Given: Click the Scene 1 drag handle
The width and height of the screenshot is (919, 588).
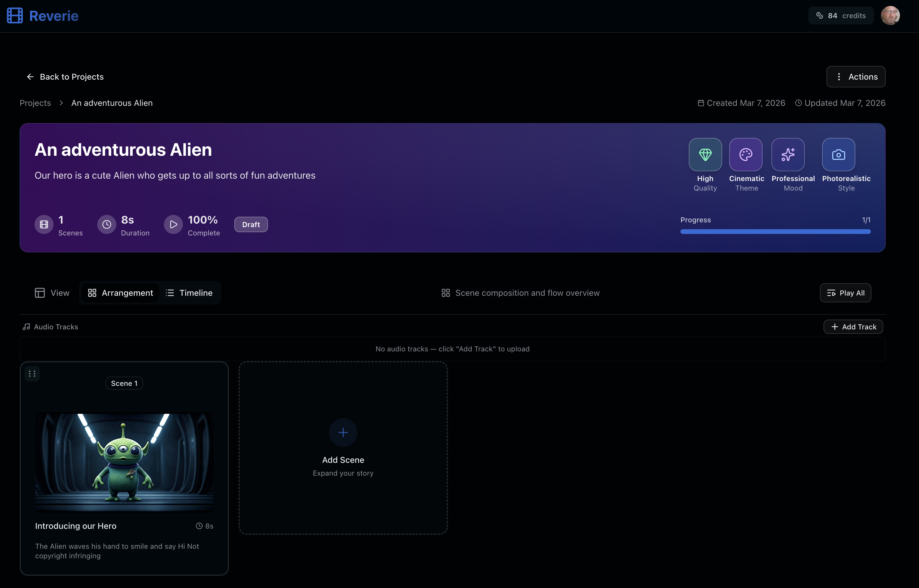Looking at the screenshot, I should tap(32, 374).
